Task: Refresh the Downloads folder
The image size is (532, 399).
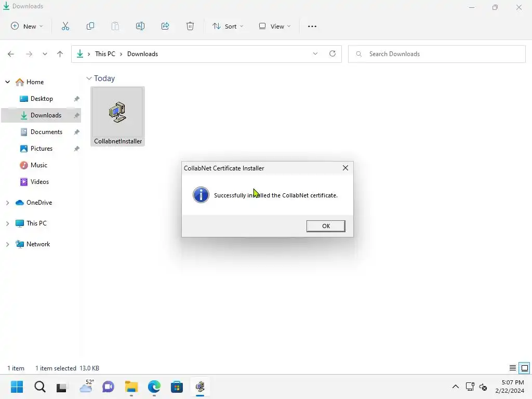Action: point(332,54)
